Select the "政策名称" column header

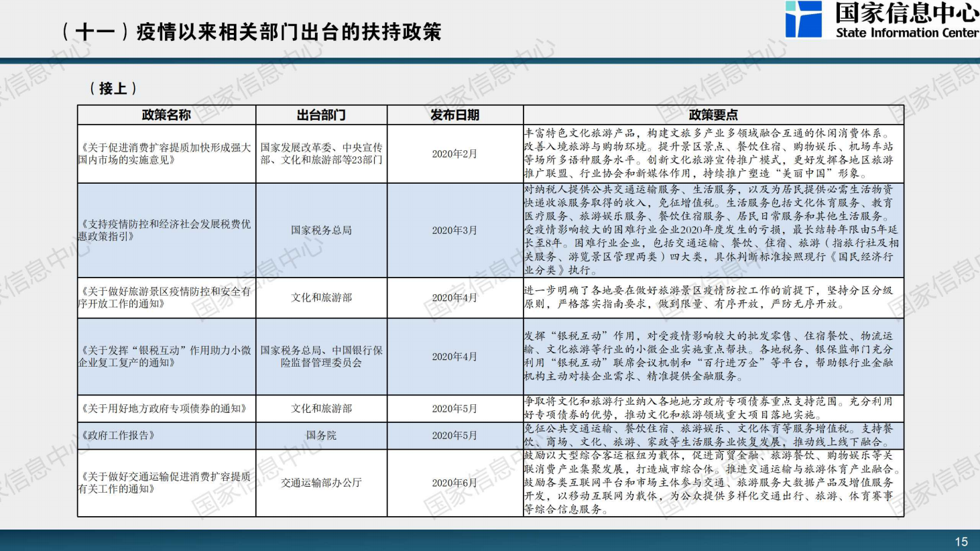click(x=166, y=115)
